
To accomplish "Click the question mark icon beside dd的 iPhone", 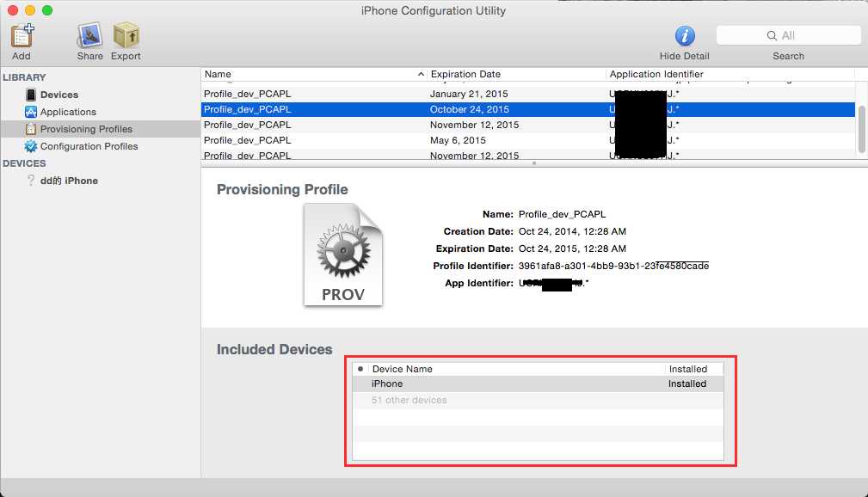I will tap(31, 181).
